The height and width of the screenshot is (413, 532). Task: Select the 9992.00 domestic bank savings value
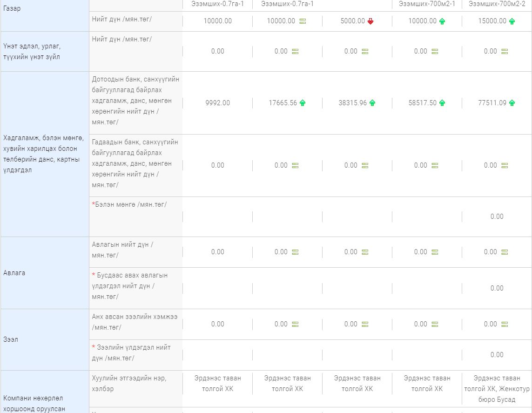pyautogui.click(x=217, y=103)
